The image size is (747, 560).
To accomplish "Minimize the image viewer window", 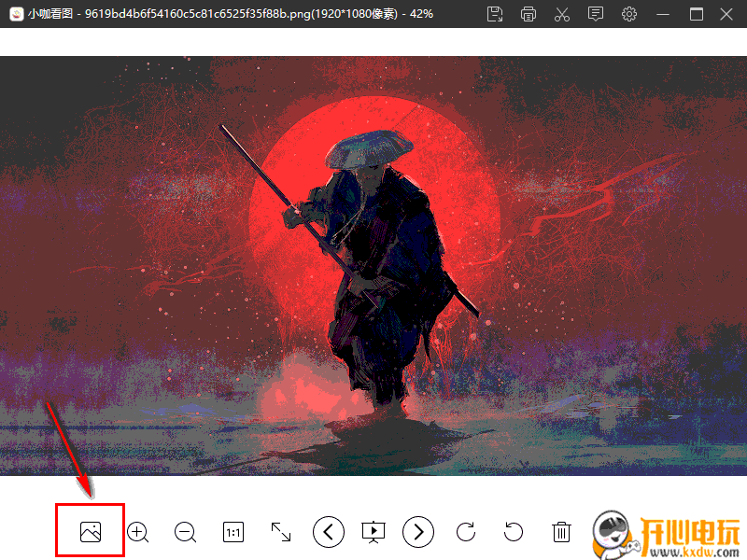I will 664,14.
